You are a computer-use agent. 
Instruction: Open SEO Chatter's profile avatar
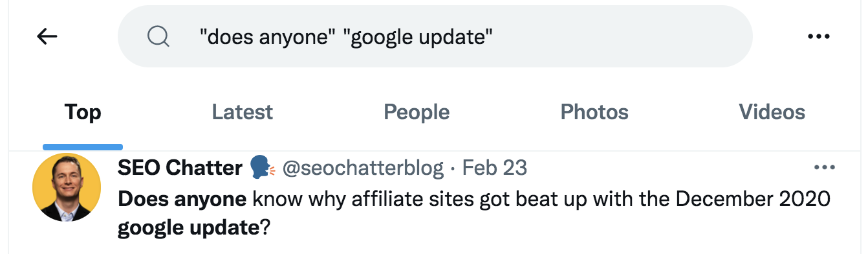point(67,187)
